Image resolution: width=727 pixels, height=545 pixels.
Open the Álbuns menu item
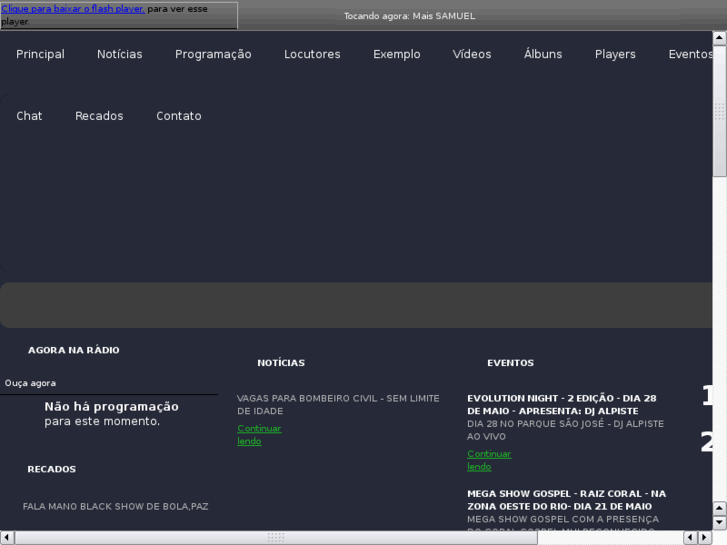tap(543, 54)
